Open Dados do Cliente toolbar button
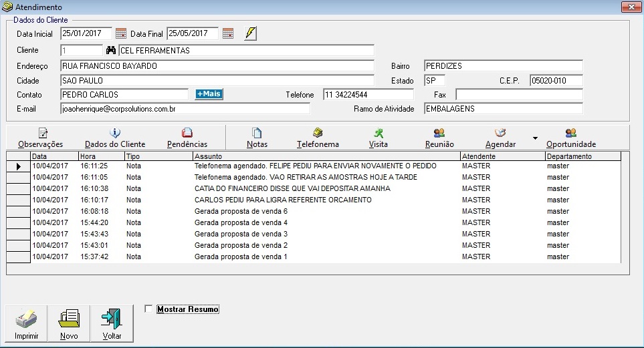 (x=115, y=138)
